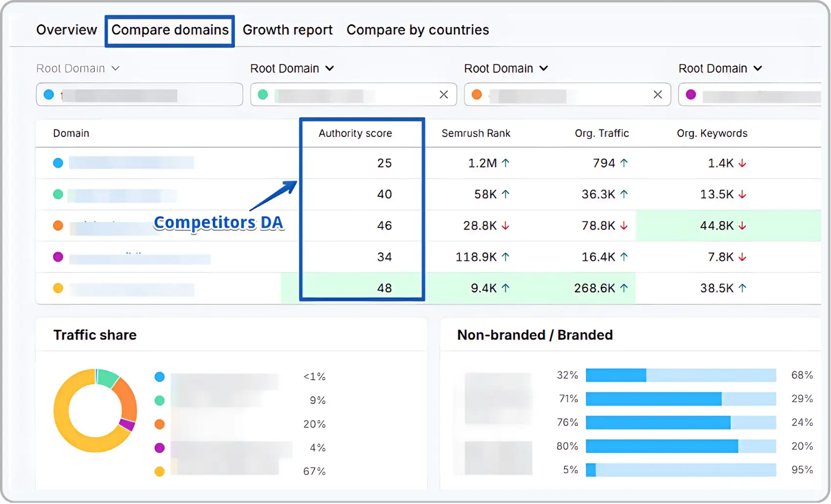Viewport: 831px width, 504px height.
Task: Click the authority score value 34
Action: coord(385,257)
